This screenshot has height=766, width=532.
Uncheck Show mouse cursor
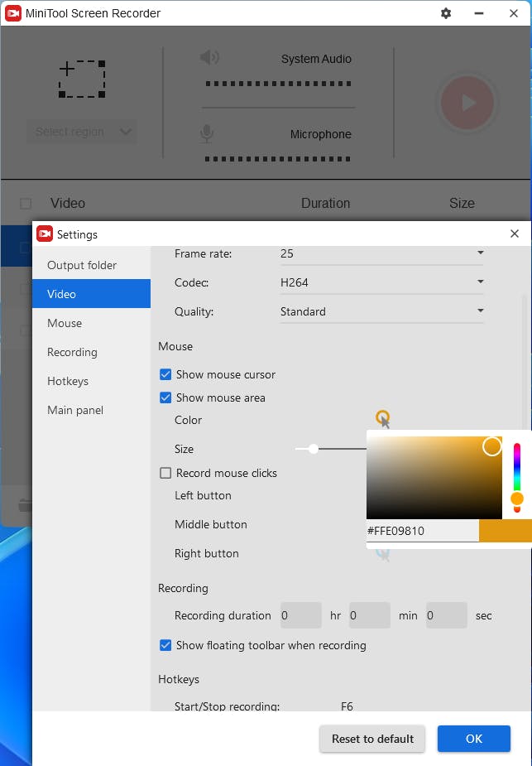click(x=165, y=374)
